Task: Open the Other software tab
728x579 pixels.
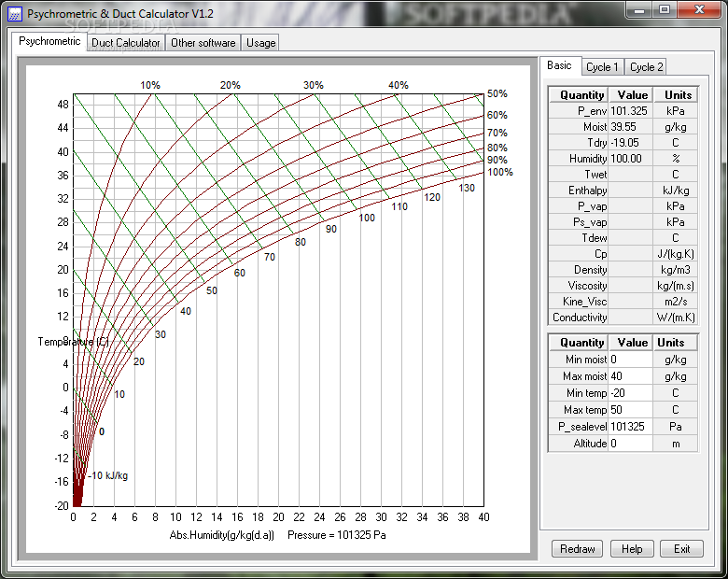Action: [203, 43]
